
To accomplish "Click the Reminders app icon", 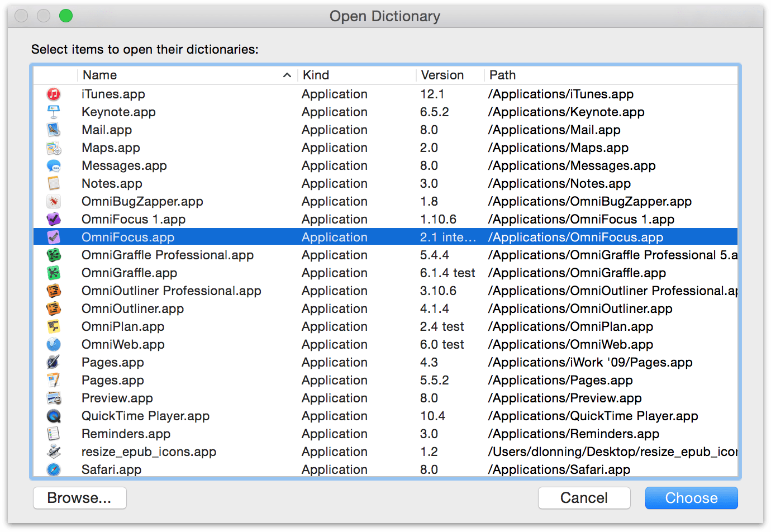I will click(x=54, y=434).
